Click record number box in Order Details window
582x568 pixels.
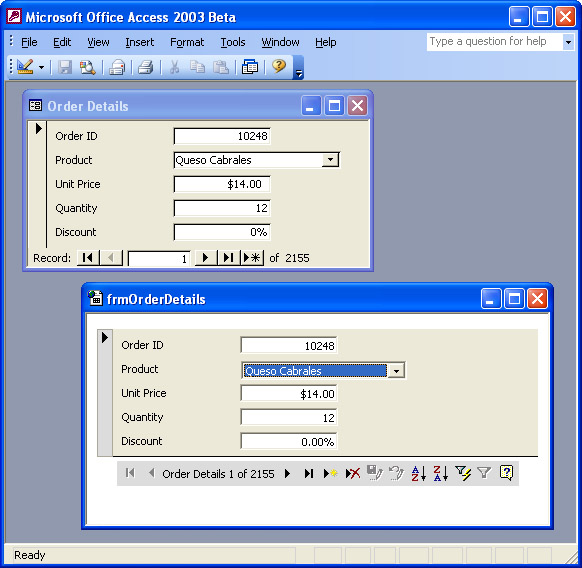click(x=159, y=258)
